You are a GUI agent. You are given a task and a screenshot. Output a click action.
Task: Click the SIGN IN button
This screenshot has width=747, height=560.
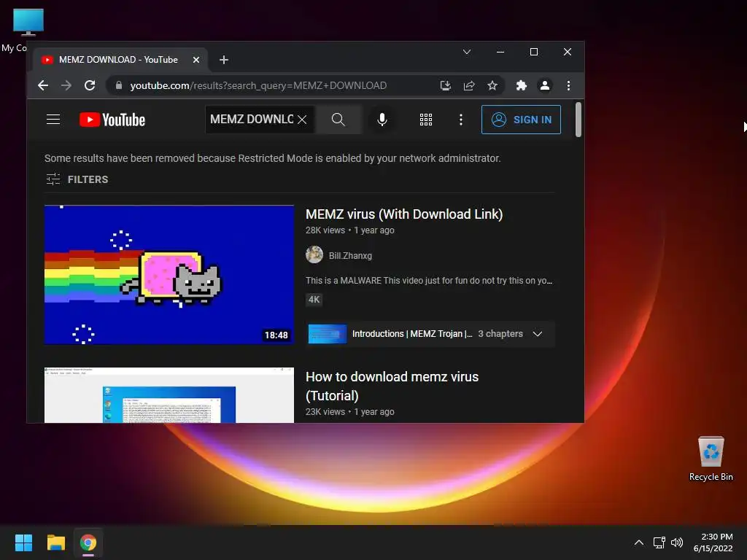click(x=521, y=120)
